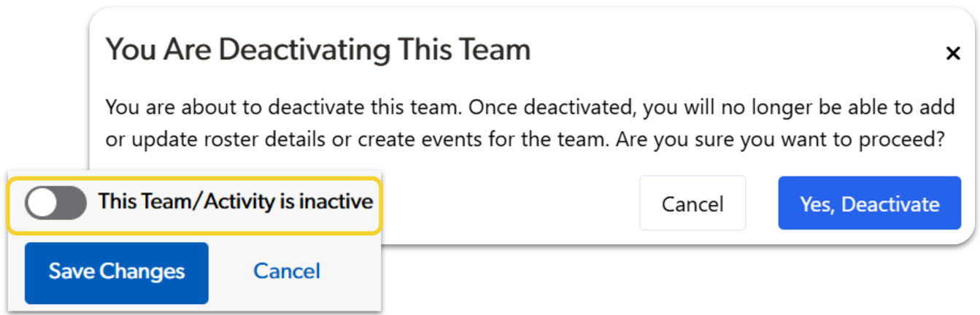Viewport: 980px width, 315px height.
Task: Click the Yes, Deactivate button
Action: (x=869, y=203)
